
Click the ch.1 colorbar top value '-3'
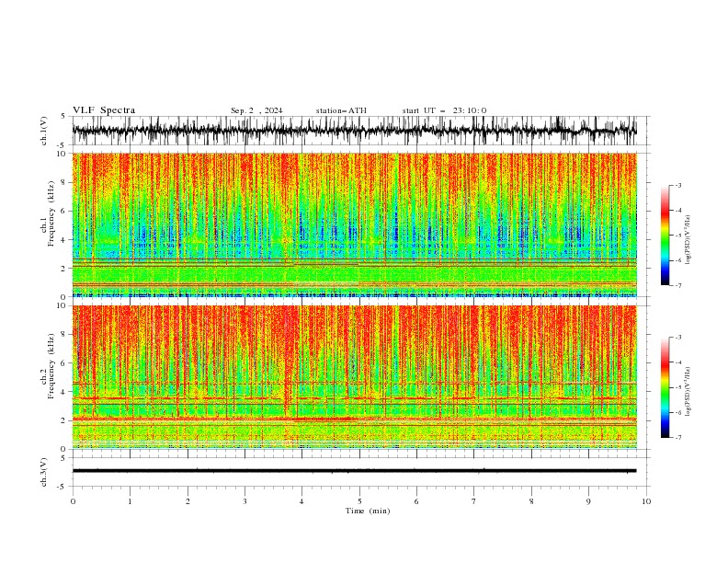tap(677, 185)
